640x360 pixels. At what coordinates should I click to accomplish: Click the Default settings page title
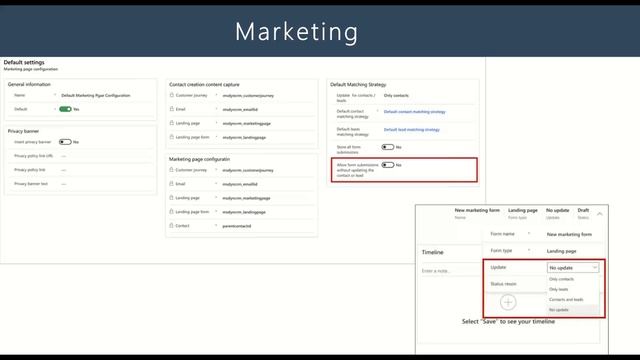[24, 62]
